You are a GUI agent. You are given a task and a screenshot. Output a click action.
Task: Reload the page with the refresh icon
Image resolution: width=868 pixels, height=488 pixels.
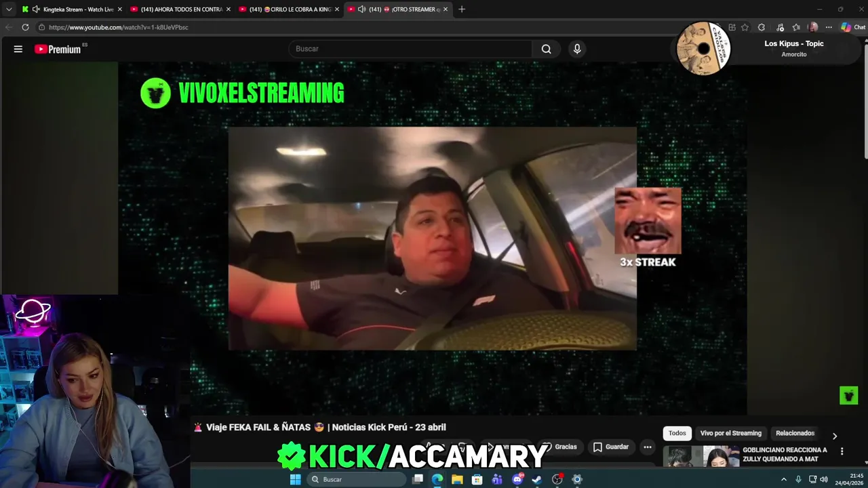[25, 27]
